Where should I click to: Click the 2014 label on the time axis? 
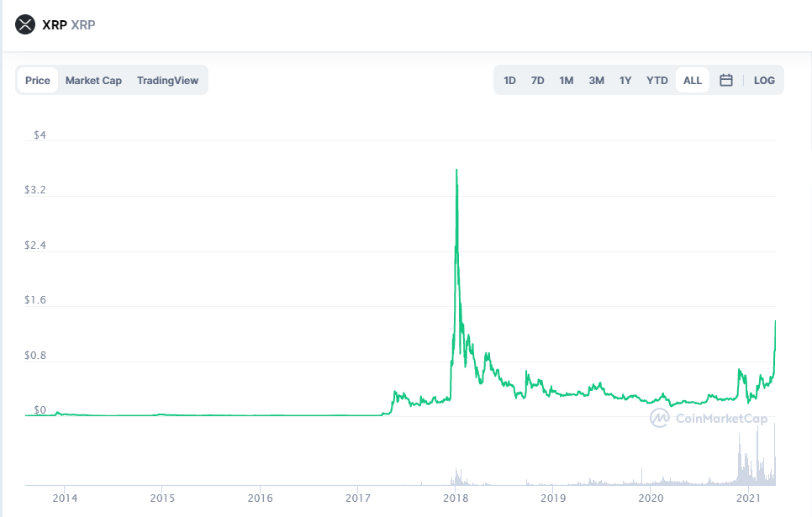point(65,498)
